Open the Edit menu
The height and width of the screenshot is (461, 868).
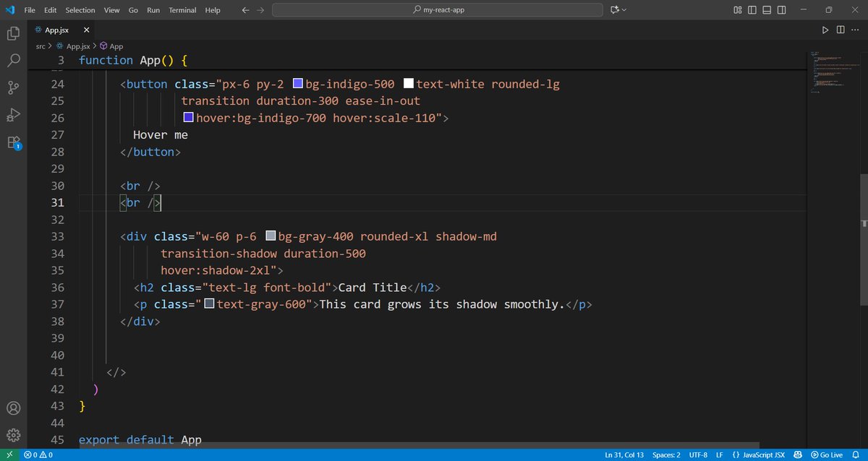pyautogui.click(x=51, y=10)
